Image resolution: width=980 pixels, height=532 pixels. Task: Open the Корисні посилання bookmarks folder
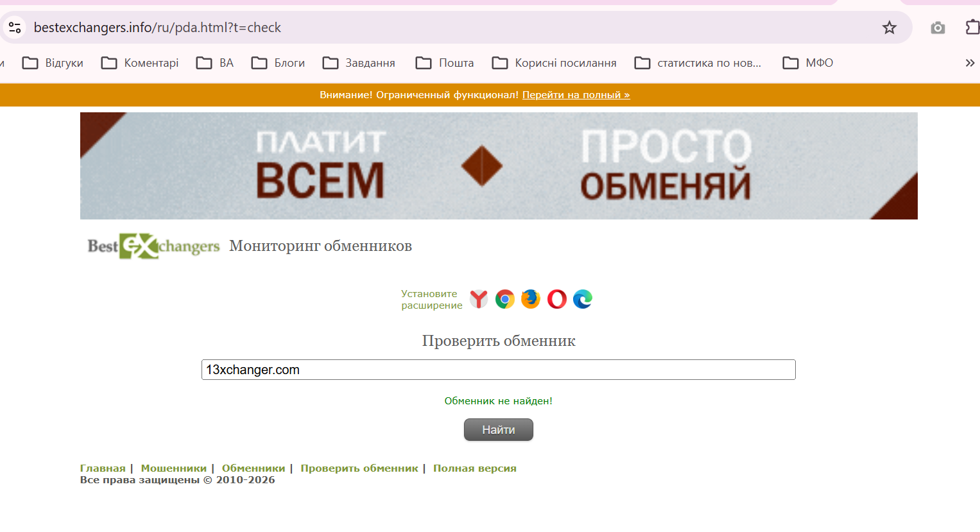(x=554, y=63)
